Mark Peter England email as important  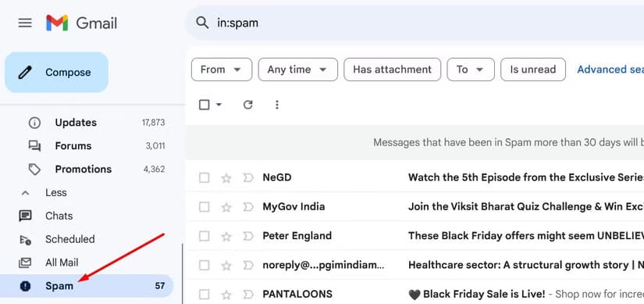[x=248, y=236]
